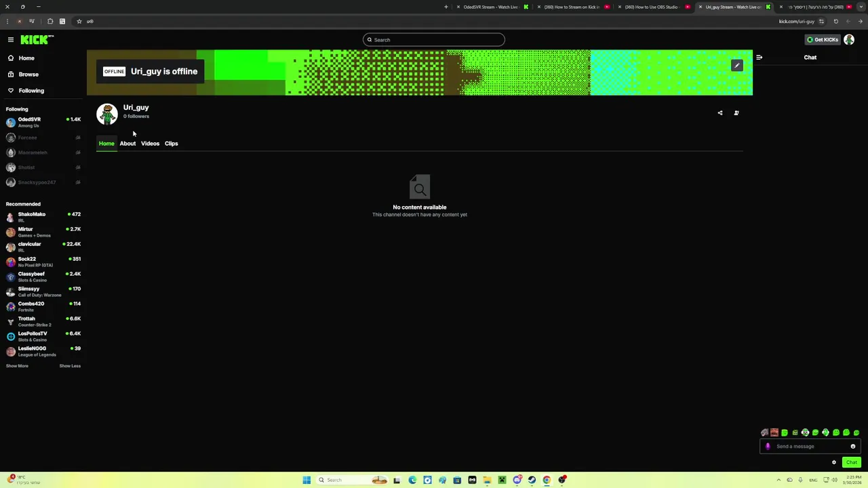The width and height of the screenshot is (868, 488).
Task: Click the ENG language indicator
Action: [x=813, y=480]
